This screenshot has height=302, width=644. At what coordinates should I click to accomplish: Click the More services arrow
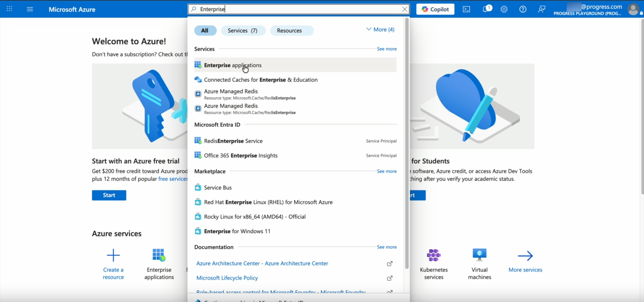click(525, 255)
